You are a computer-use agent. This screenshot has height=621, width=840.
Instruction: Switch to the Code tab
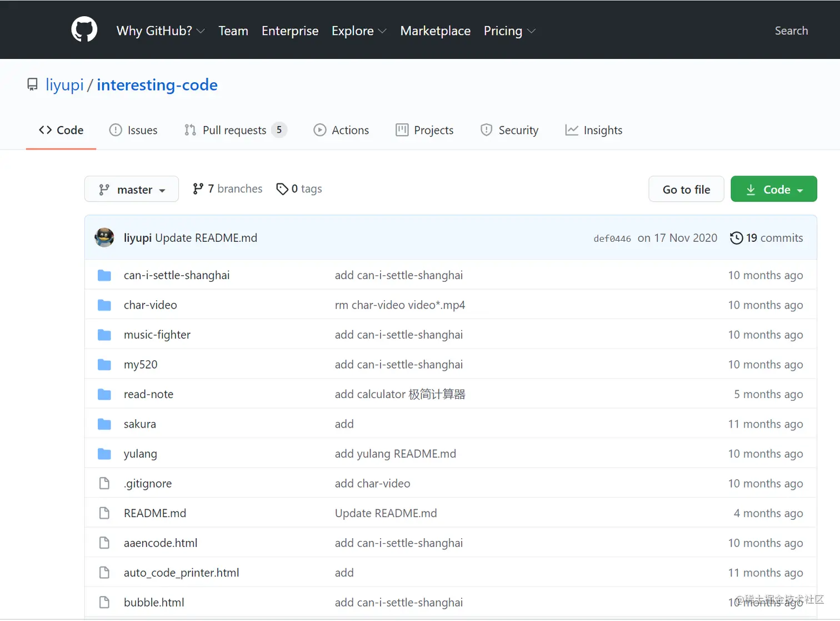pyautogui.click(x=61, y=130)
